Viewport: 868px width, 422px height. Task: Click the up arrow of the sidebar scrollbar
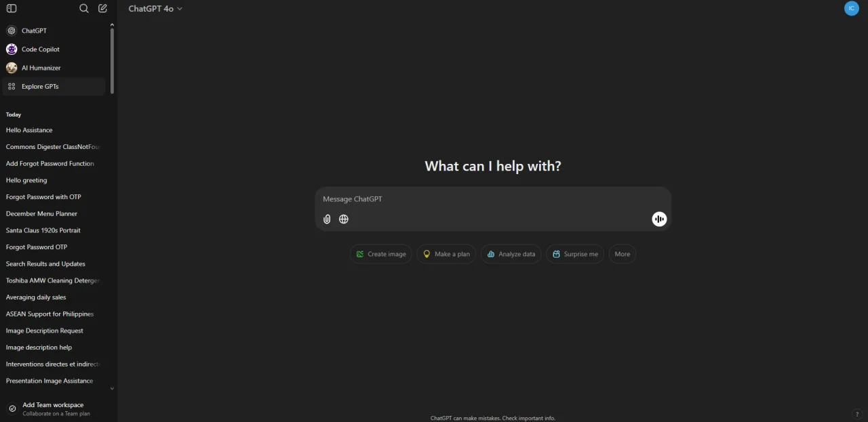pos(112,25)
